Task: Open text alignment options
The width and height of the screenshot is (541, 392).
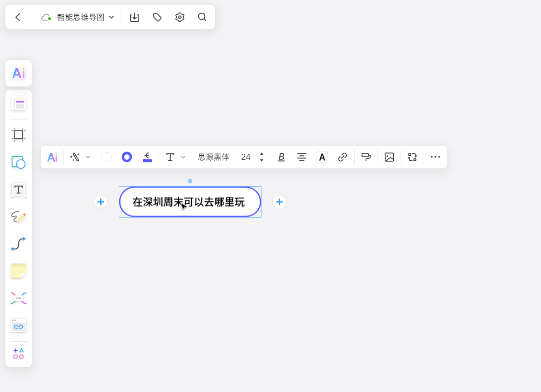Action: coord(302,157)
